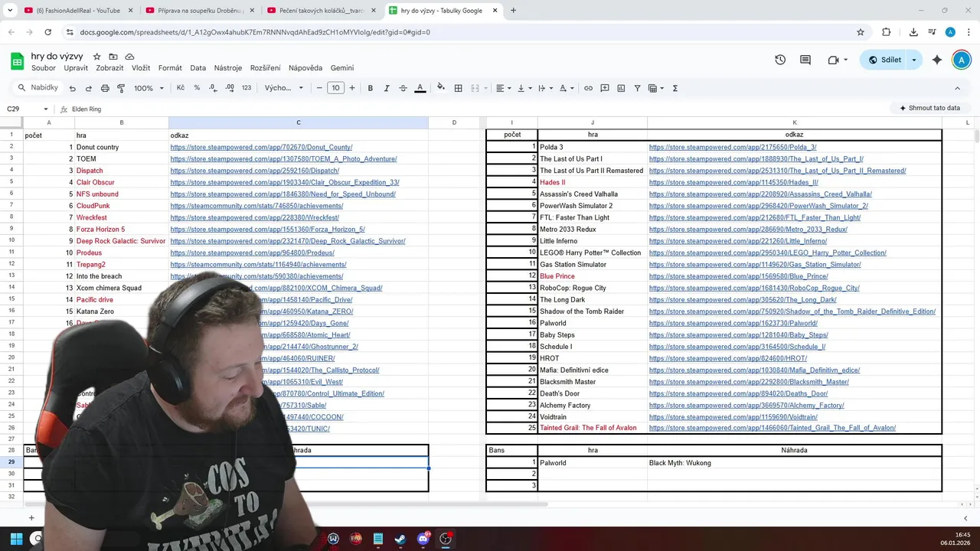Open the Polda 3 Steam link

pyautogui.click(x=733, y=147)
